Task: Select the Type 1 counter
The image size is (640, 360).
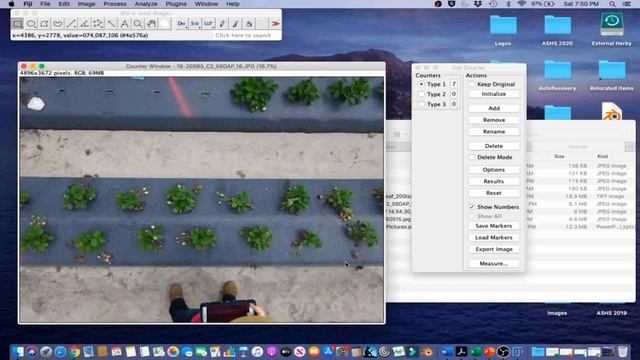Action: [x=422, y=84]
